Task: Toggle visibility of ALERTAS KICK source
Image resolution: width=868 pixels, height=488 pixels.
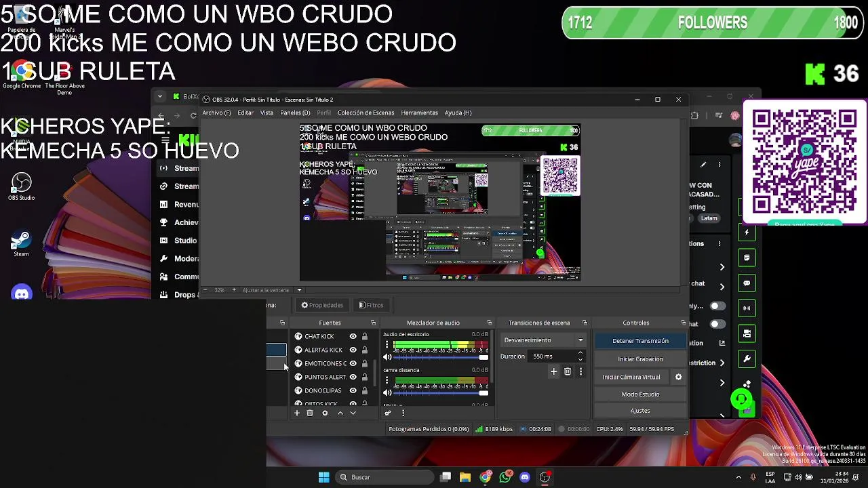Action: coord(353,350)
